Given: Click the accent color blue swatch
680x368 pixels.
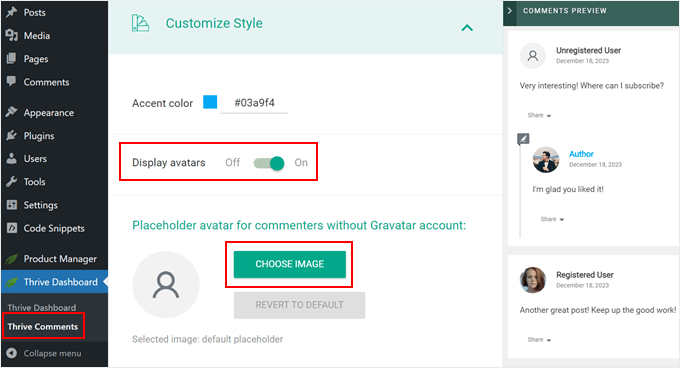Looking at the screenshot, I should click(210, 102).
